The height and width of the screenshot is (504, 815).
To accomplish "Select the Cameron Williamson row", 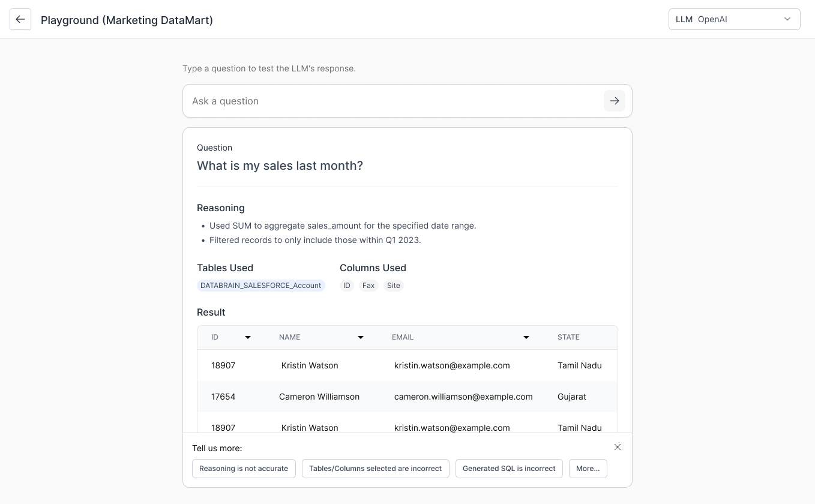I will (319, 397).
